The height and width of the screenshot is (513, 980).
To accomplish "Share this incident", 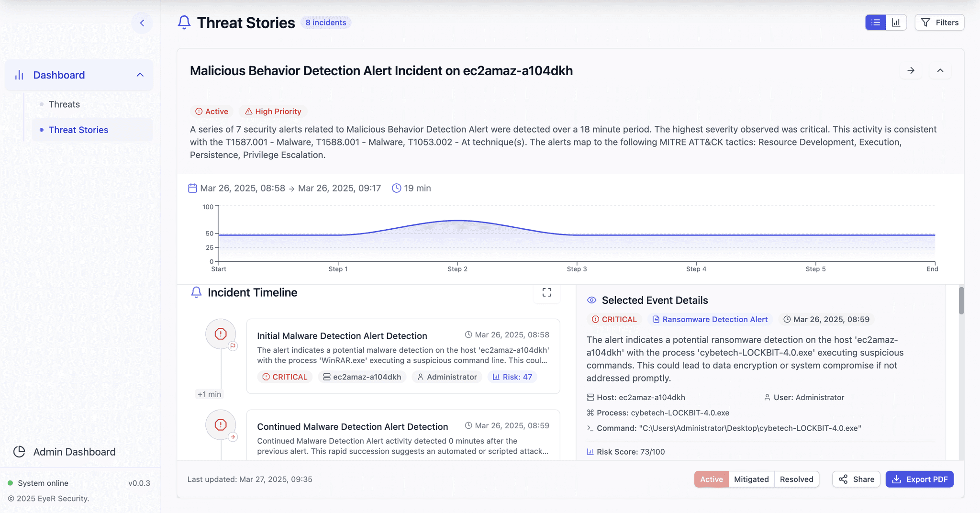I will (x=856, y=479).
